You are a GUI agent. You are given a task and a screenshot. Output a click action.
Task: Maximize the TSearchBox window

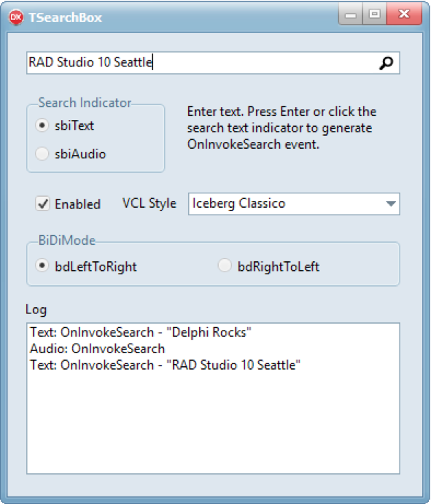(x=375, y=14)
